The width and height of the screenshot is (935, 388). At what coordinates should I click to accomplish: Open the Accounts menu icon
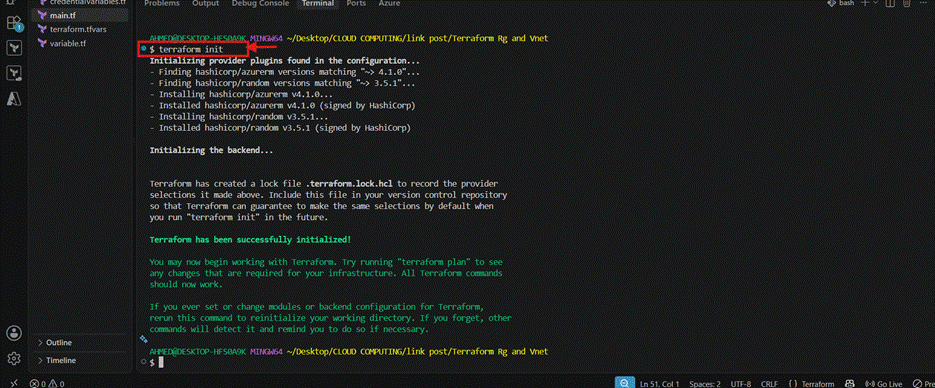click(14, 333)
